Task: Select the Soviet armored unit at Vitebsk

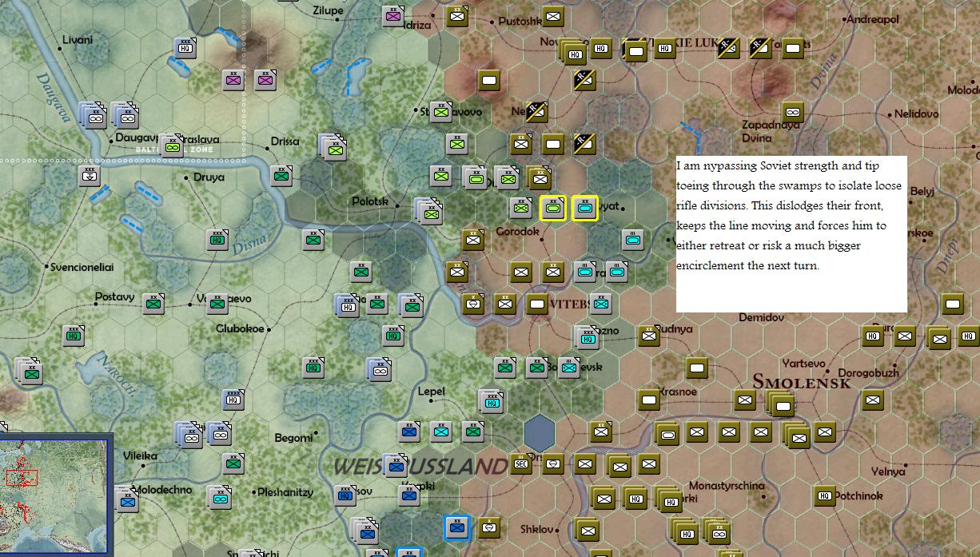Action: point(537,303)
